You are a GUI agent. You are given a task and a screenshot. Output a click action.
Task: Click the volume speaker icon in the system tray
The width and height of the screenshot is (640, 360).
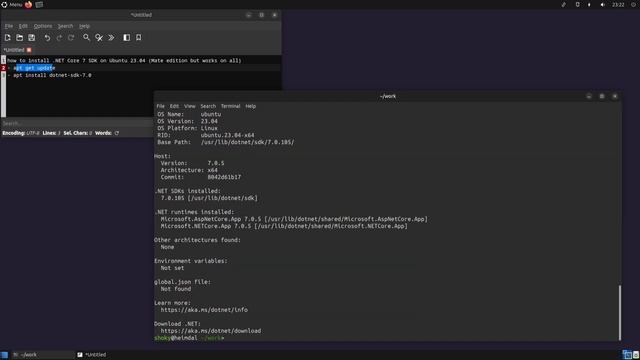603,4
